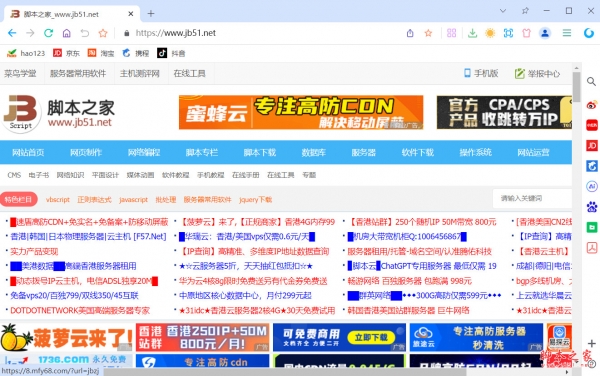600x376 pixels.
Task: Open the browser home page icon
Action: (x=67, y=33)
